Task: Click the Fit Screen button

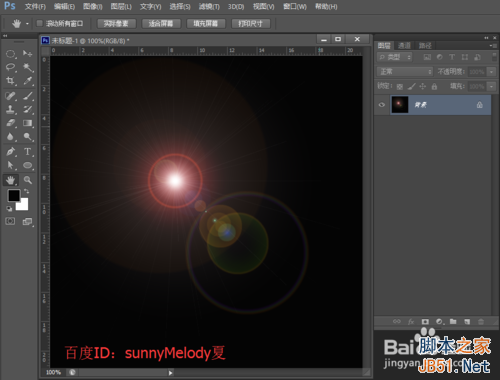Action: click(x=161, y=24)
